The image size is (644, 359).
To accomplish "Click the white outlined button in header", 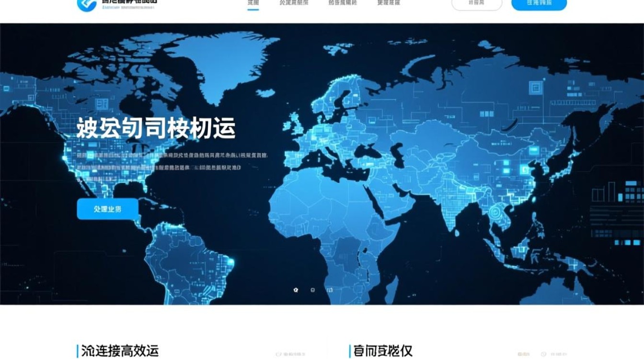I will [476, 3].
